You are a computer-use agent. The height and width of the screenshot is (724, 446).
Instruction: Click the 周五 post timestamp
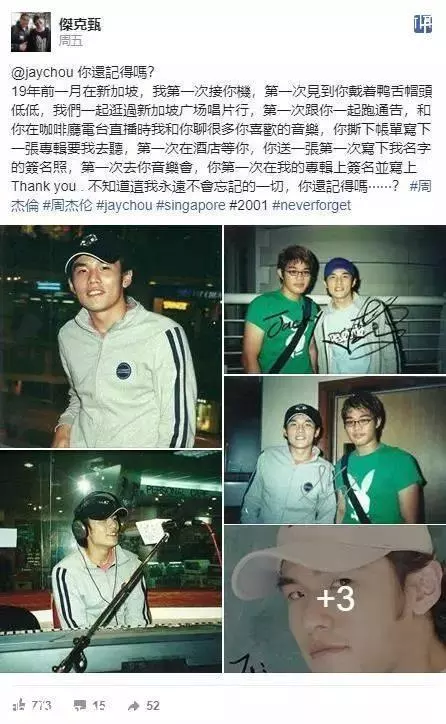click(70, 41)
